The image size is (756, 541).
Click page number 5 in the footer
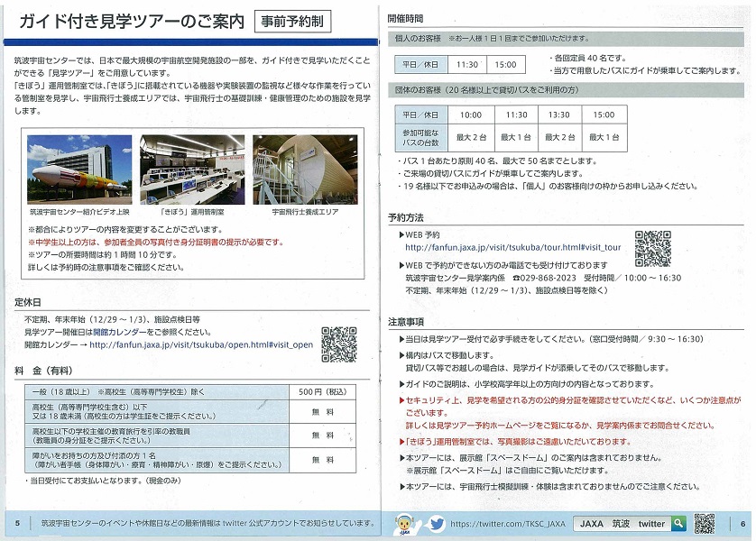point(18,523)
